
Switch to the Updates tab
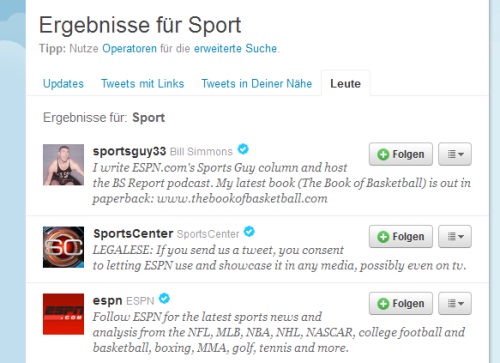click(63, 83)
